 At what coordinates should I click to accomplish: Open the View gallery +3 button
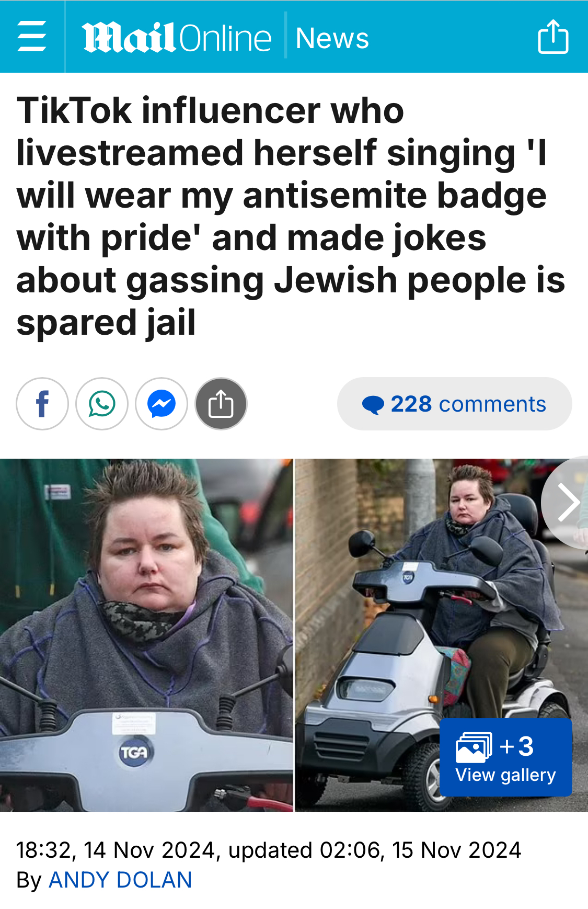(x=506, y=757)
